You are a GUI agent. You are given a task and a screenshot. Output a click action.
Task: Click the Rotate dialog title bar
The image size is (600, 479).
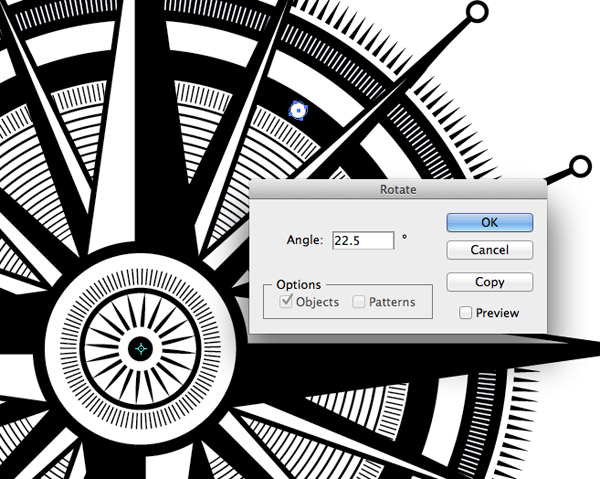click(398, 189)
